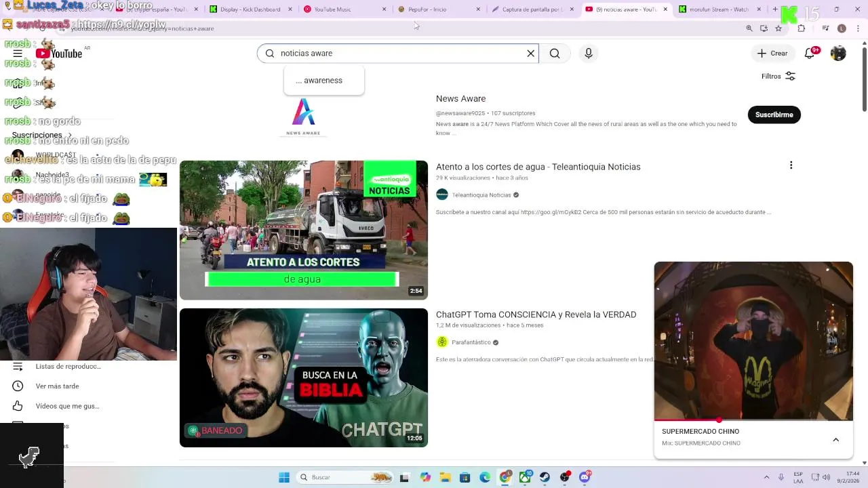Open OBS Studio from the taskbar
The image size is (868, 488).
(x=565, y=477)
